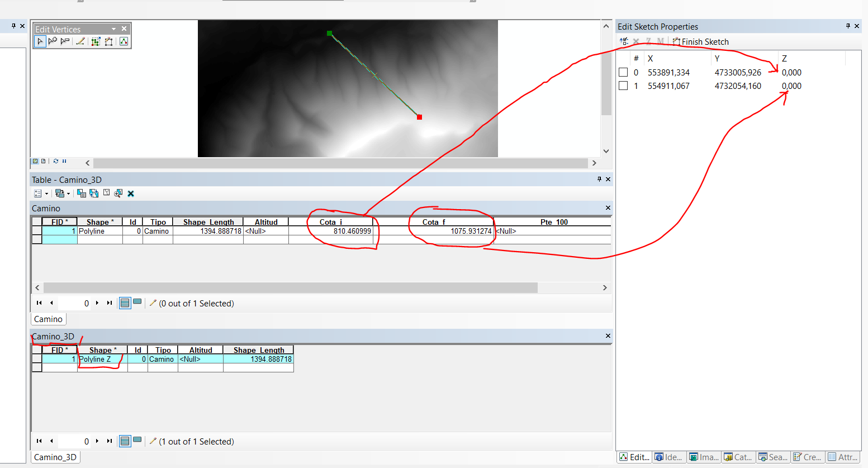Click Z value of vertex 0

(791, 72)
